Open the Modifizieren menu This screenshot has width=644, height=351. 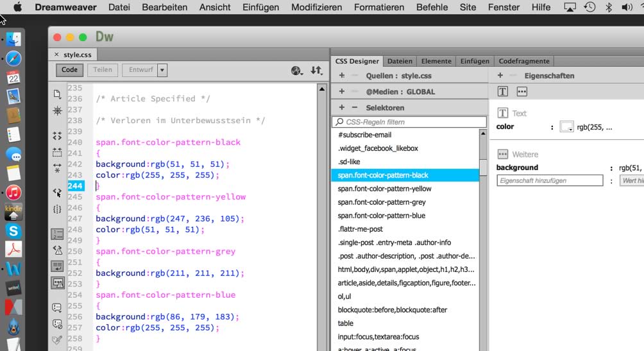click(x=317, y=7)
